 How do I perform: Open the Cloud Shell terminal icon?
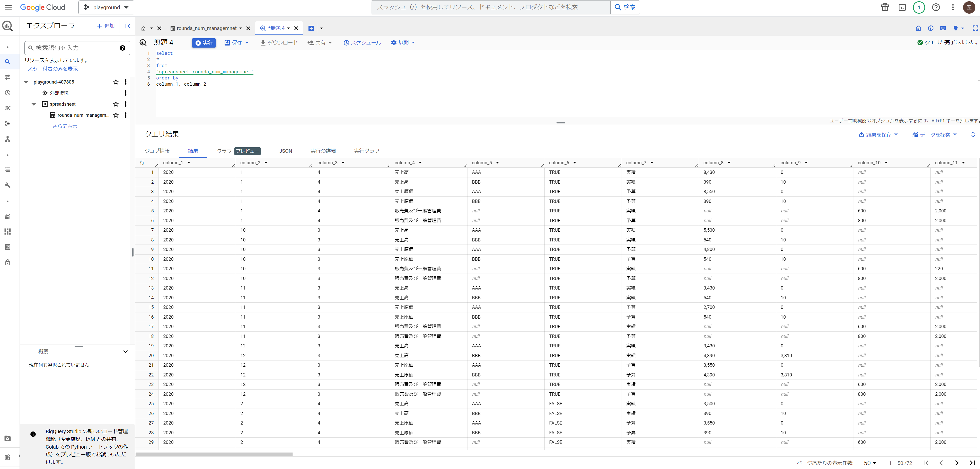tap(902, 7)
